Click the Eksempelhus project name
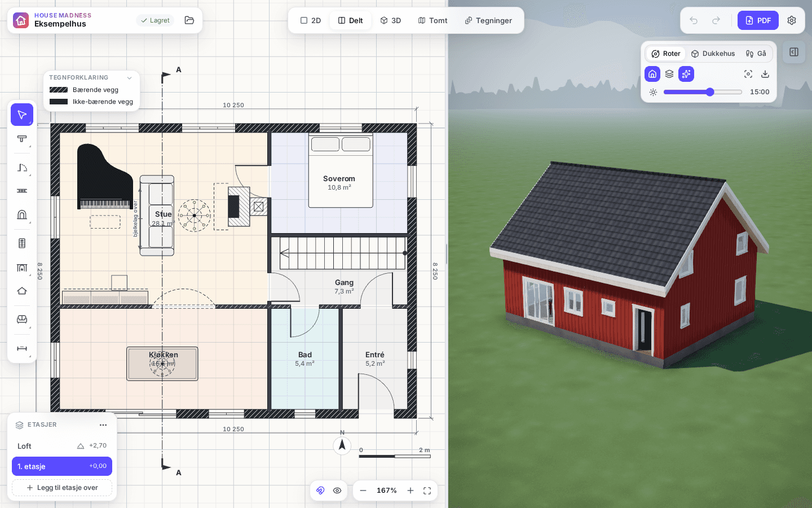This screenshot has width=812, height=508. (x=60, y=24)
